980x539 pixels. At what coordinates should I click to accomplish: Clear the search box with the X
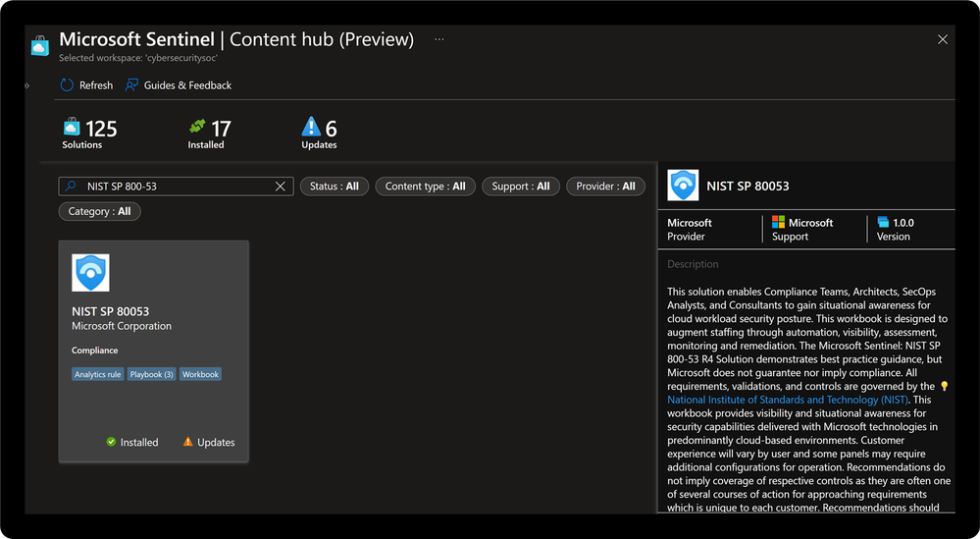[280, 187]
